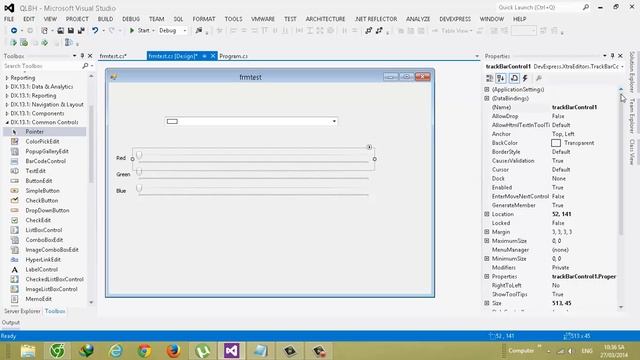Select the PopupGalleryEdit toolbox icon
Screen dimensions: 640x360
[x=15, y=151]
